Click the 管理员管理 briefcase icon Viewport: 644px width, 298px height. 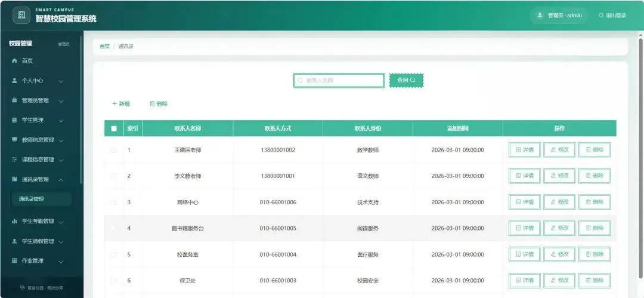[15, 100]
